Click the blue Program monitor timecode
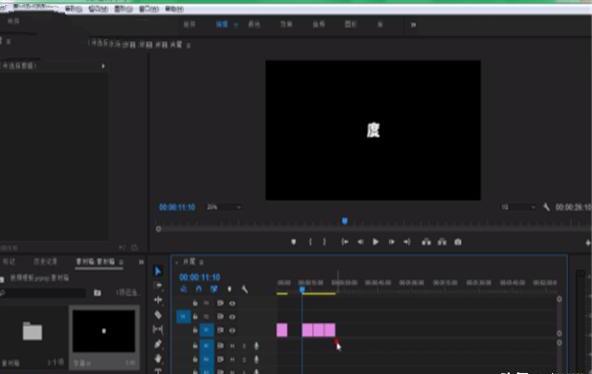The image size is (592, 374). click(x=177, y=207)
